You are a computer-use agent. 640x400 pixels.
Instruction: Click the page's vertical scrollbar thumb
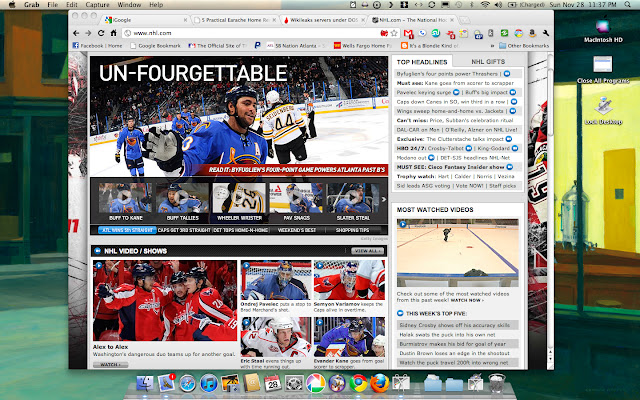point(550,101)
